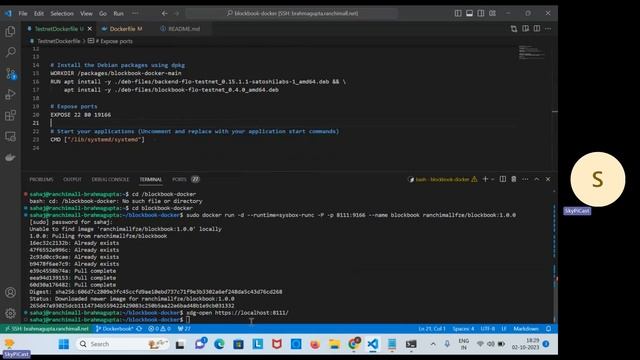Select the Terminal panel tab
640x360 pixels.
coord(151,180)
